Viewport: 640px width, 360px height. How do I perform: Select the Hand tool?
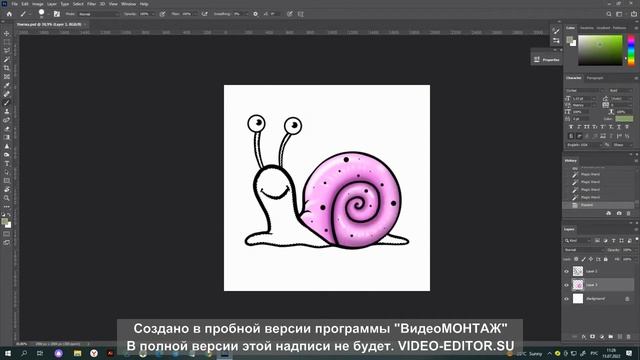point(7,189)
